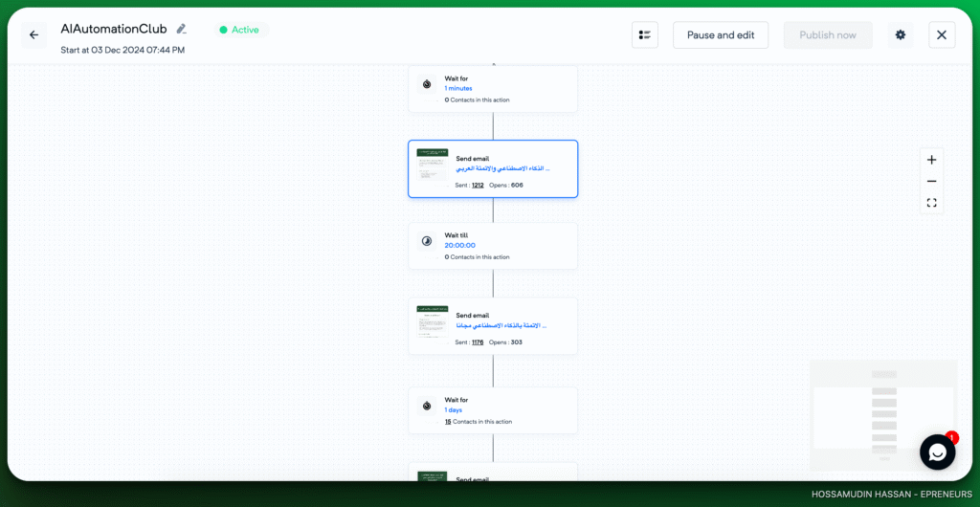Edit the AIAutomationClub workflow name pencil icon

pos(182,30)
